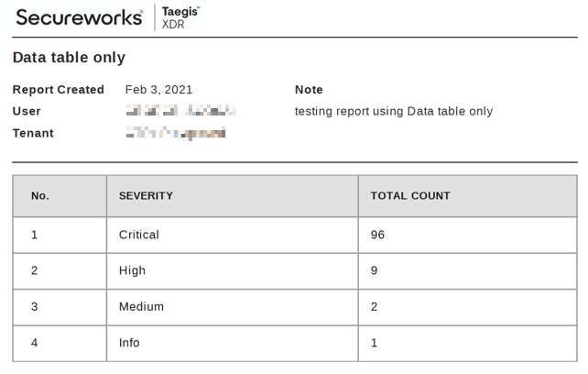Click the blurred Tenant name value

pos(176,133)
